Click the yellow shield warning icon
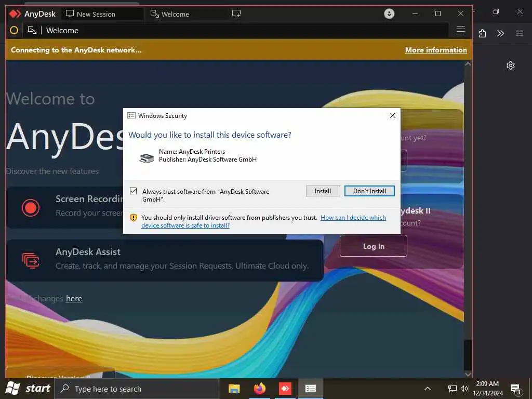Viewport: 532px width, 399px height. pyautogui.click(x=134, y=218)
